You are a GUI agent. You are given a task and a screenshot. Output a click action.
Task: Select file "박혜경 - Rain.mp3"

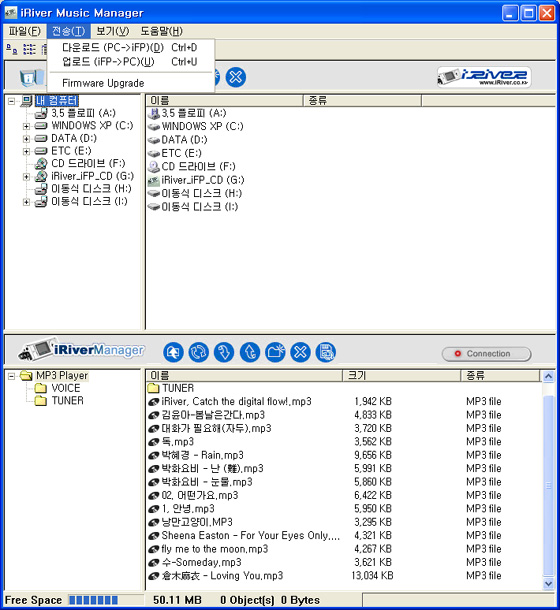click(202, 455)
